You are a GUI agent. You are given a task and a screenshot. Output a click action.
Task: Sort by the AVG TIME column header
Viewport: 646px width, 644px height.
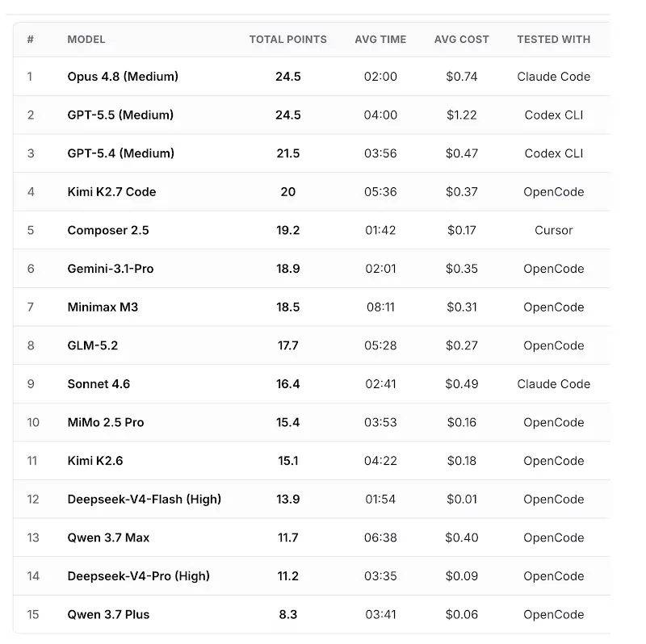pos(380,40)
